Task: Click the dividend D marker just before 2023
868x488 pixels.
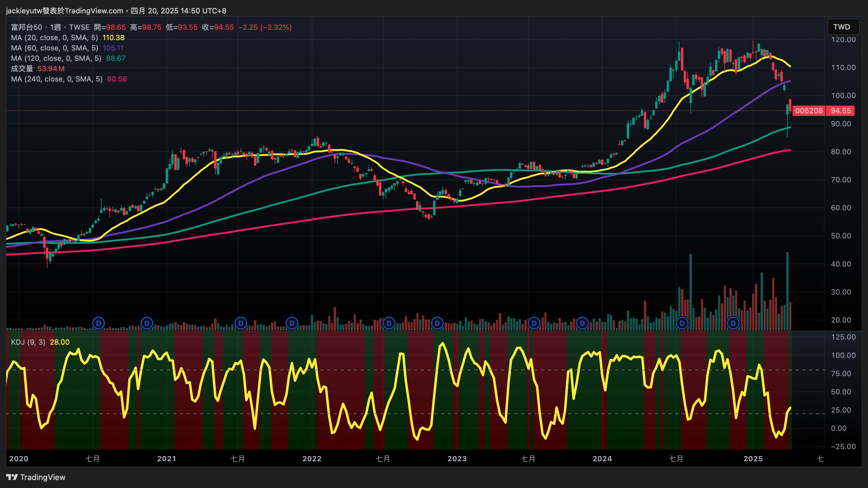Action: click(437, 323)
